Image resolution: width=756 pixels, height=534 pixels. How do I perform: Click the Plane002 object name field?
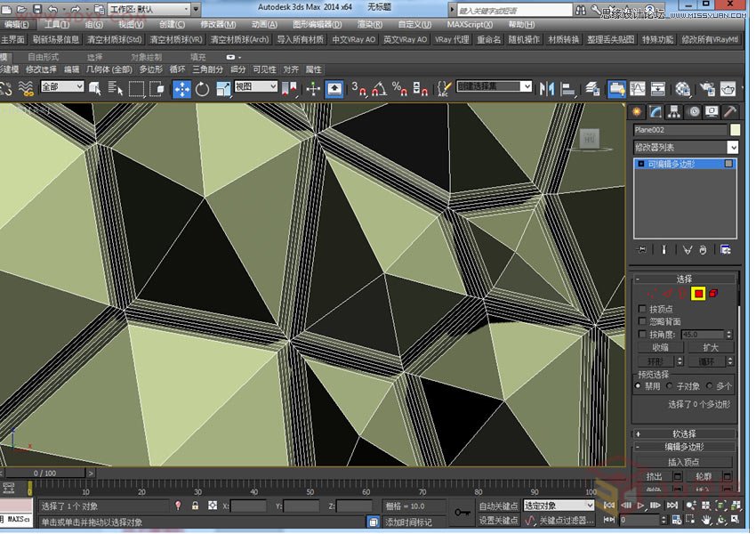pos(679,130)
